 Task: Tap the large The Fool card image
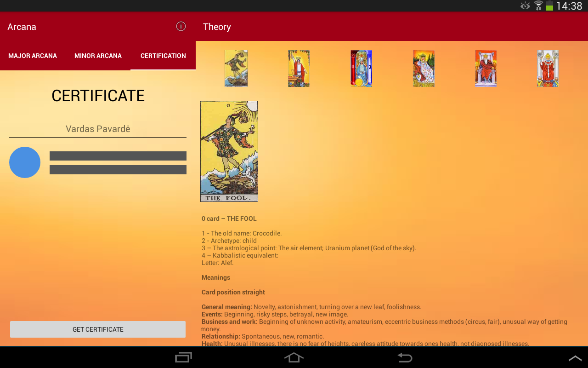(229, 151)
